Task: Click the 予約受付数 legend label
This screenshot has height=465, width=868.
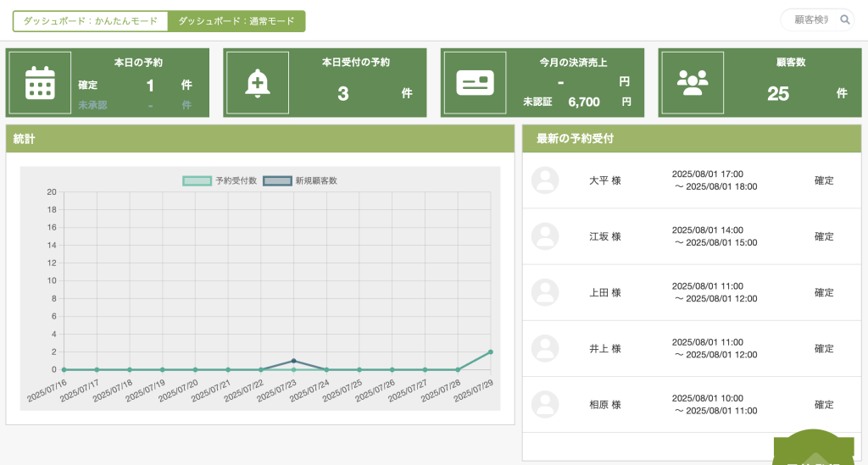Action: tap(236, 180)
